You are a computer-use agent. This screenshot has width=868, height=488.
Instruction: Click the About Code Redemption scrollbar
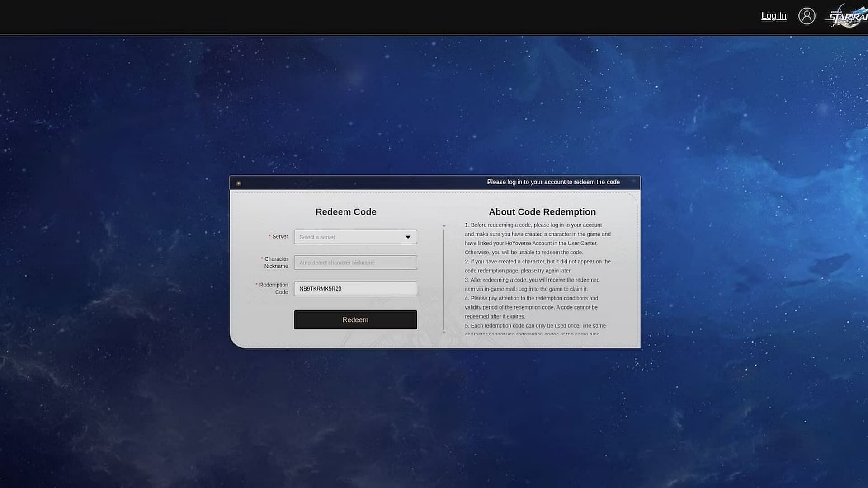[x=444, y=279]
